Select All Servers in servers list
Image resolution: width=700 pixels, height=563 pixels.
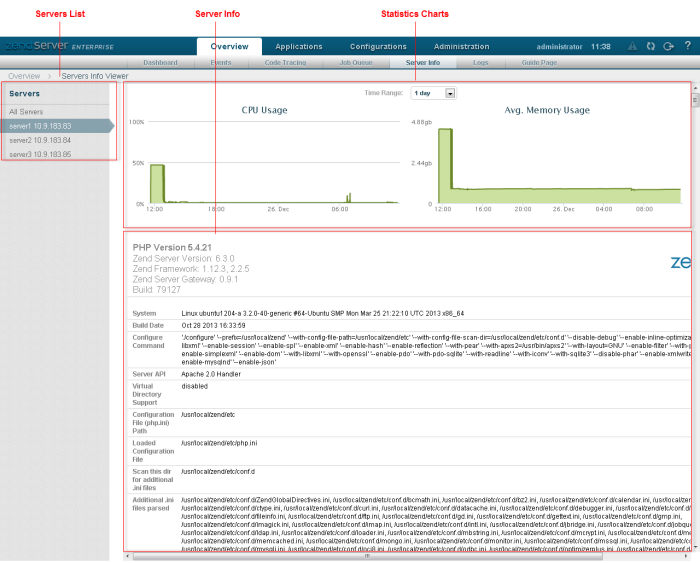click(x=26, y=112)
